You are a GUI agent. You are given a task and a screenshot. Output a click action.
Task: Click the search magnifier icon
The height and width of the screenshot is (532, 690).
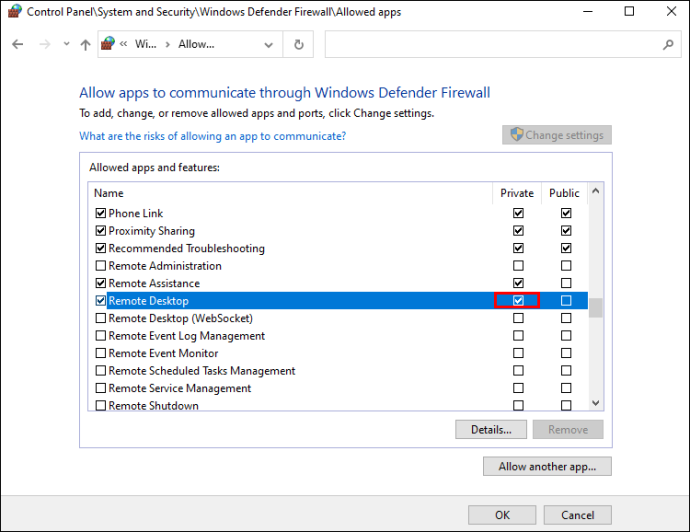[668, 44]
